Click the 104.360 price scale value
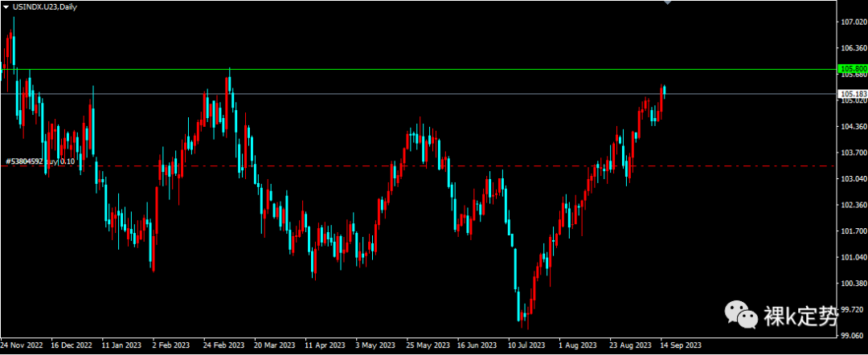The height and width of the screenshot is (355, 868). click(x=853, y=127)
